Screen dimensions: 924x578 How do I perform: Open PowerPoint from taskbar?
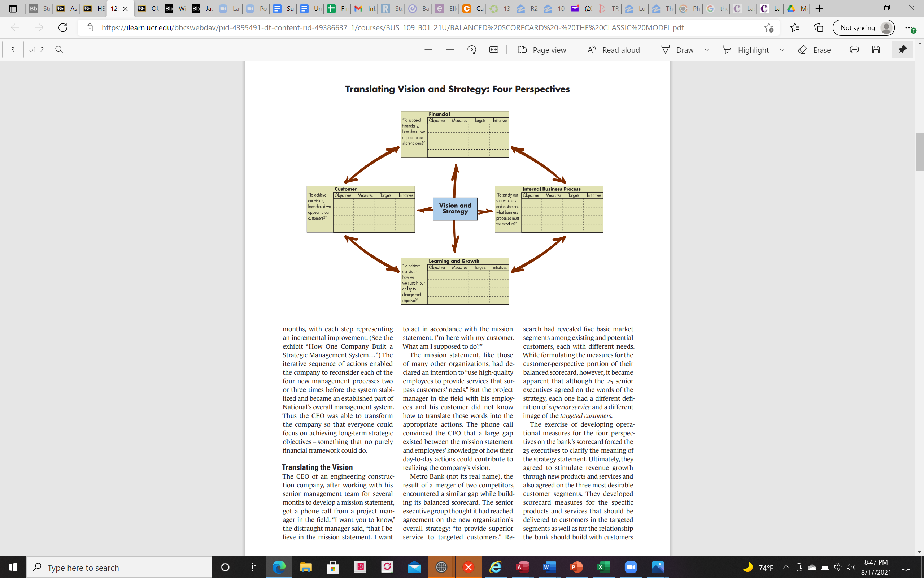coord(576,567)
